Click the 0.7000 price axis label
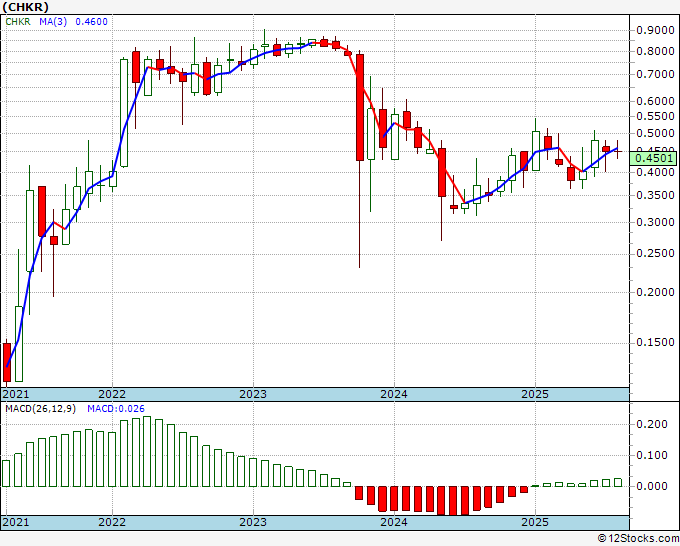Image resolution: width=680 pixels, height=546 pixels. 655,74
